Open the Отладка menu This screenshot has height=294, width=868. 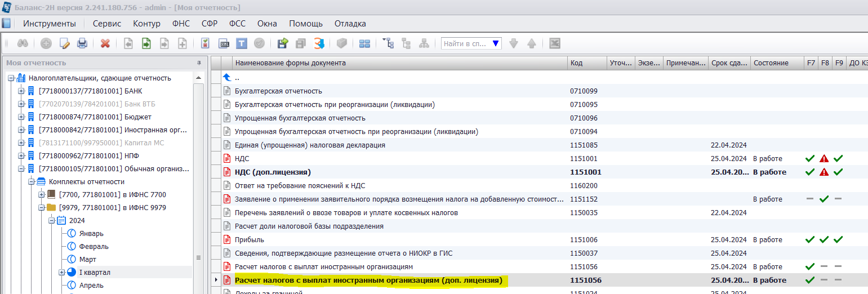click(350, 23)
